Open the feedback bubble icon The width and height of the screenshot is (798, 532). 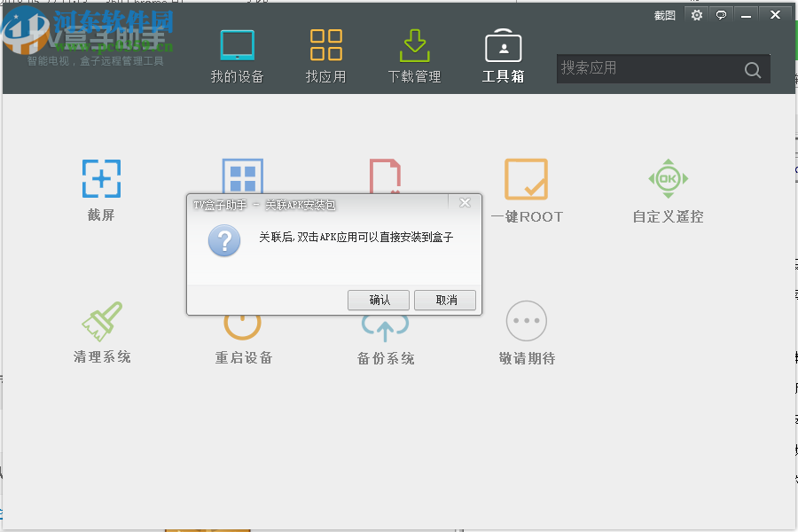720,15
